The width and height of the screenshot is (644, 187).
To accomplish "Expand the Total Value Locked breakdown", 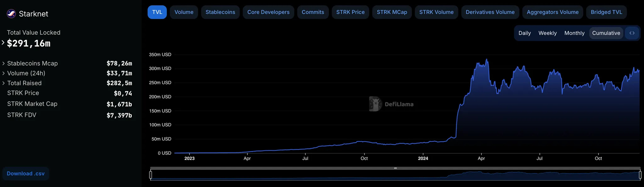I will point(3,42).
